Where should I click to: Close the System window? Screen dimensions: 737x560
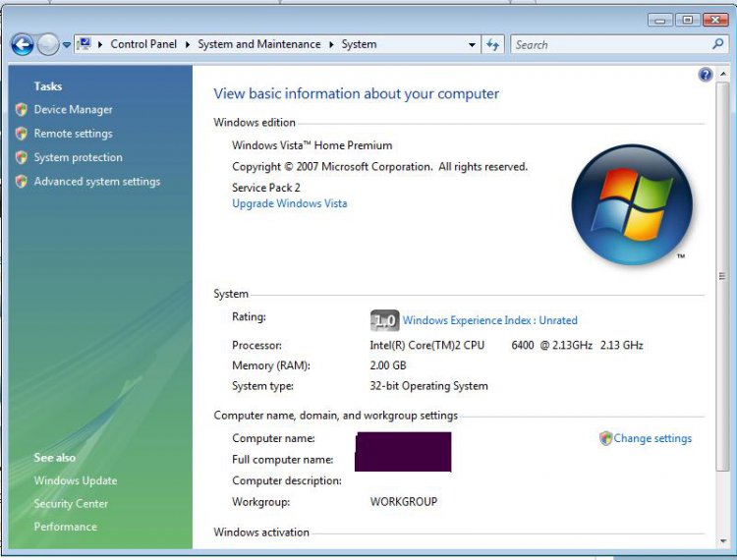715,21
